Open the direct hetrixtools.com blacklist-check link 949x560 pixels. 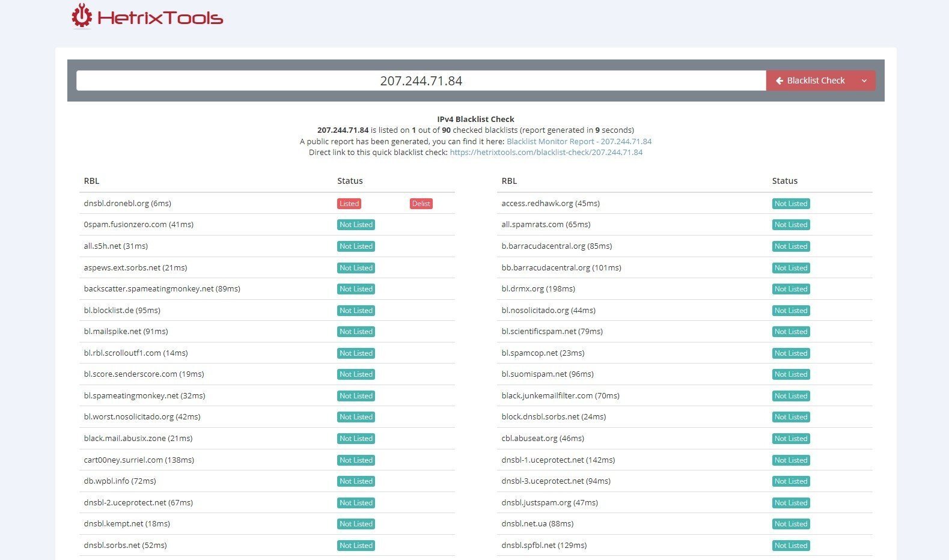click(x=546, y=152)
